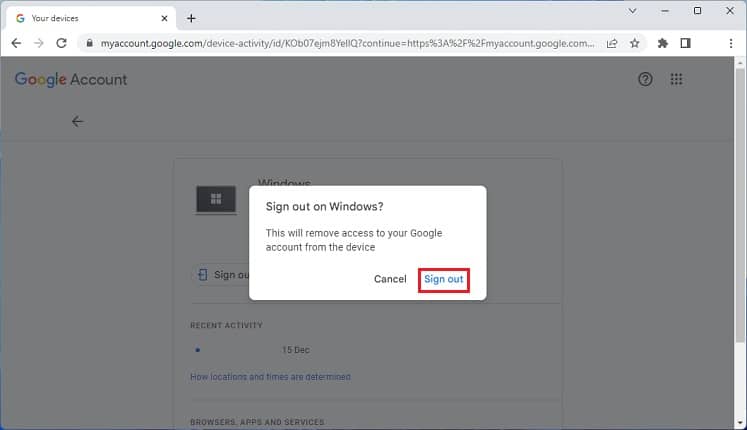The height and width of the screenshot is (430, 747).
Task: View site info lock icon
Action: 89,43
